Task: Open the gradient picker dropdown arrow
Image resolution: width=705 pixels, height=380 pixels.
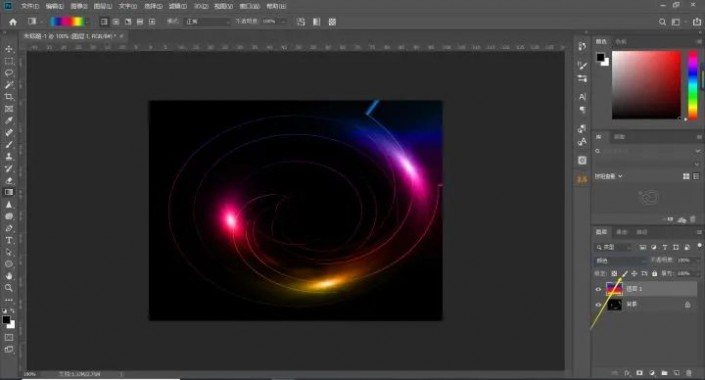Action: (87, 22)
